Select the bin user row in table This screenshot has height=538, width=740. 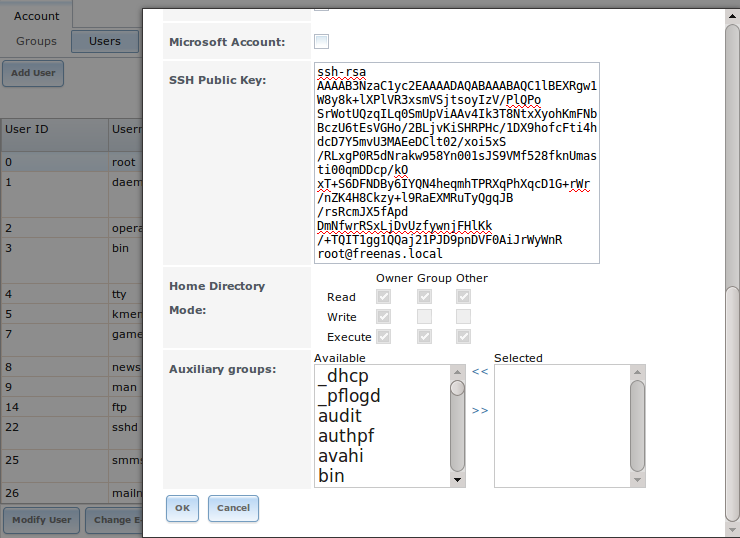pyautogui.click(x=71, y=261)
